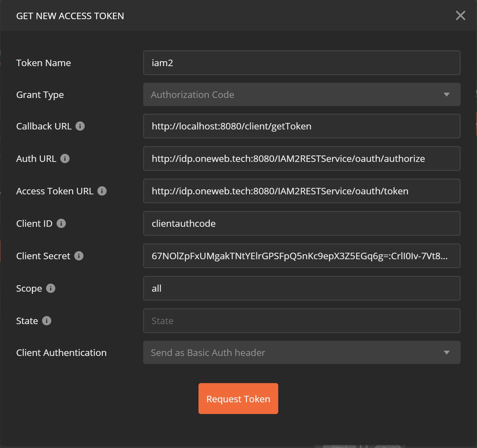Click the Token Name label
This screenshot has width=477, height=448.
click(x=44, y=63)
